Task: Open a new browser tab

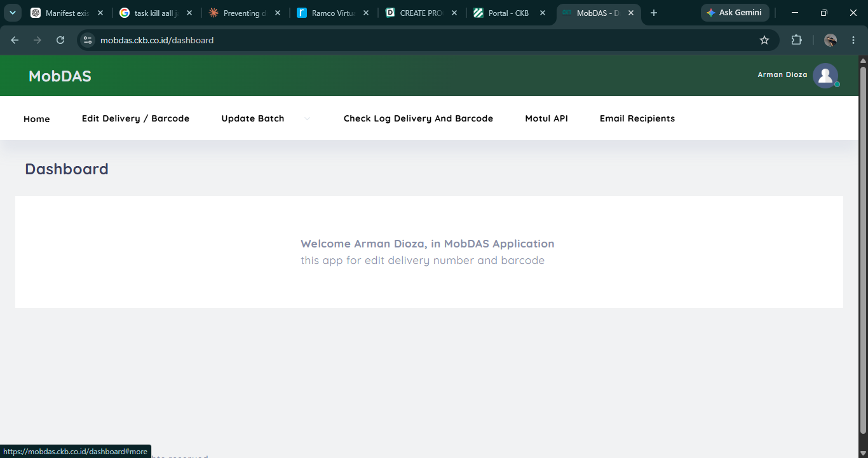Action: pos(654,13)
